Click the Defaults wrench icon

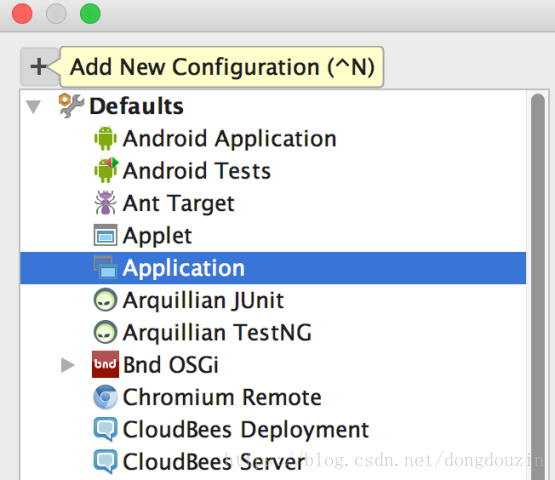click(x=71, y=105)
